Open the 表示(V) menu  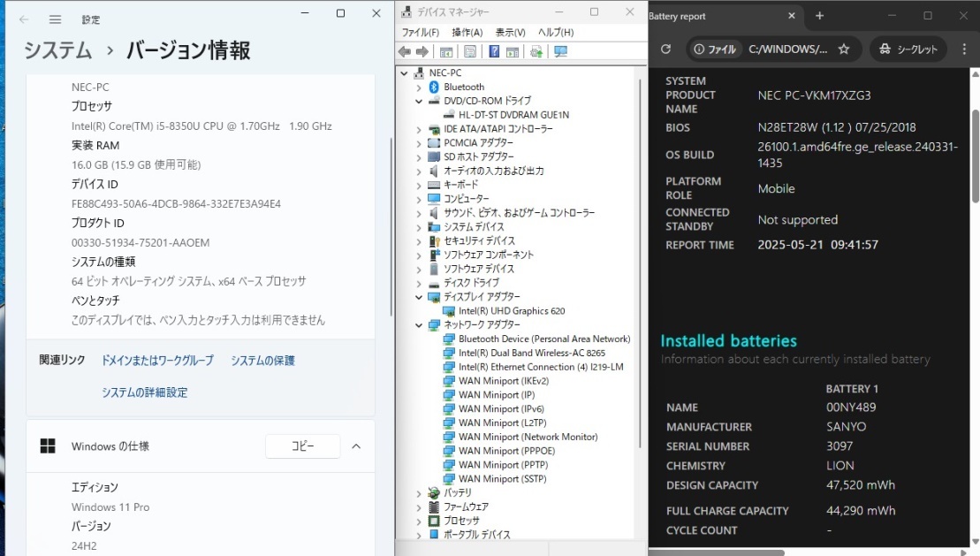pos(510,33)
